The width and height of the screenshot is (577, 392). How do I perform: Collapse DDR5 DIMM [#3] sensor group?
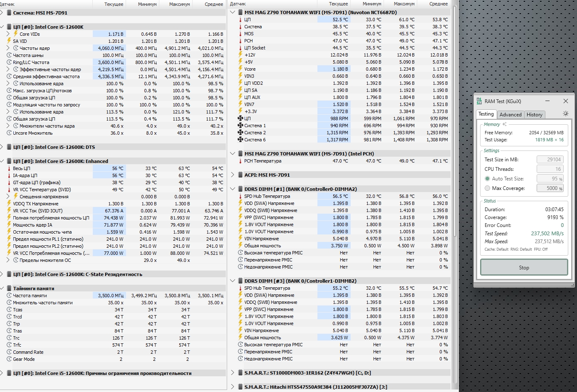pos(233,281)
